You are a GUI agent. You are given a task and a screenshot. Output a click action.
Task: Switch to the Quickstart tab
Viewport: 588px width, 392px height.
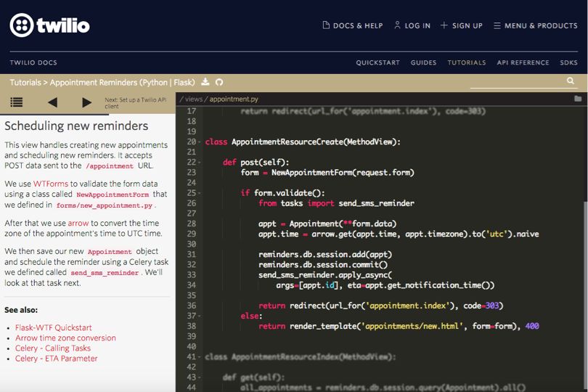(x=377, y=63)
